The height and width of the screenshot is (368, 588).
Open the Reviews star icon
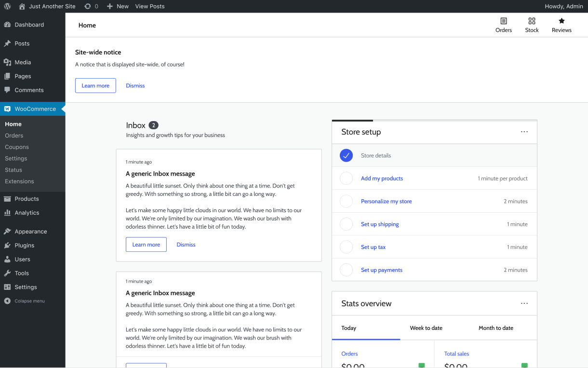click(x=561, y=21)
